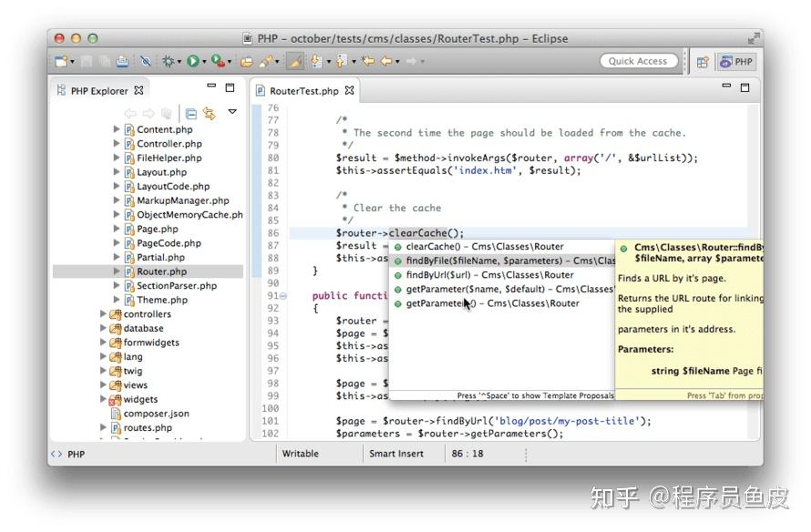
Task: Click the Back navigation arrow in main toolbar
Action: coord(386,61)
